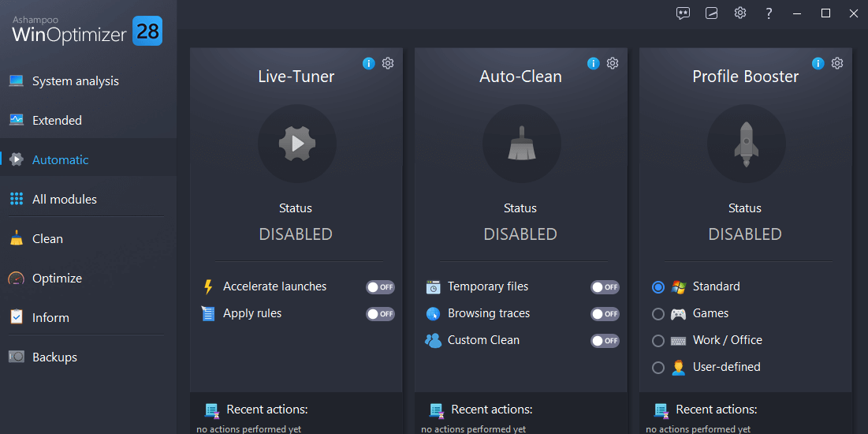
Task: Go to the Extended sidebar section
Action: pyautogui.click(x=88, y=120)
